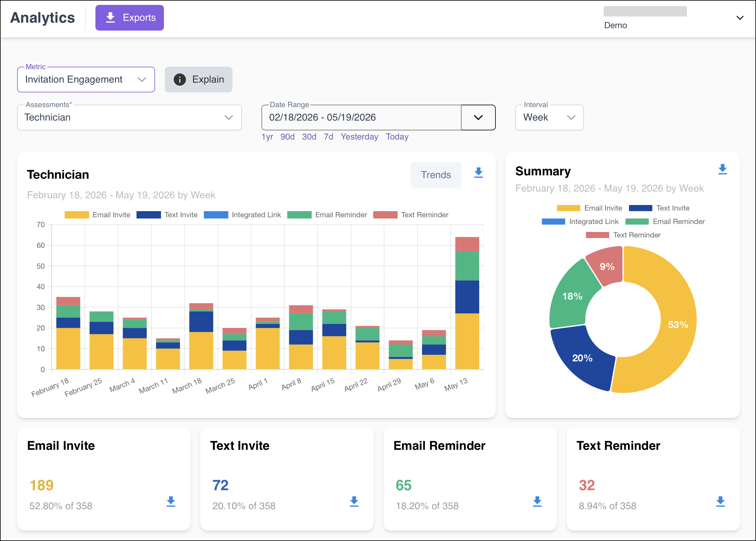The image size is (756, 541).
Task: Click the Date Range input field
Action: point(361,117)
